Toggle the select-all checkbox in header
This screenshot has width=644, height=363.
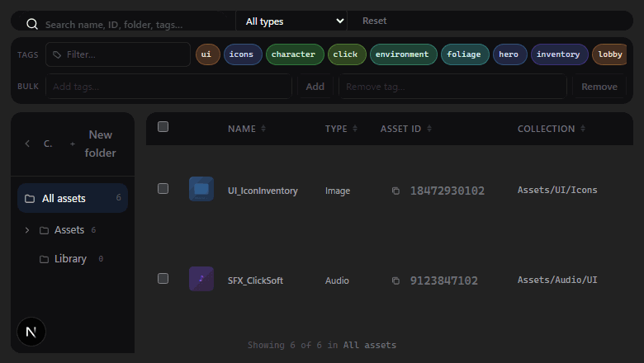pyautogui.click(x=163, y=127)
